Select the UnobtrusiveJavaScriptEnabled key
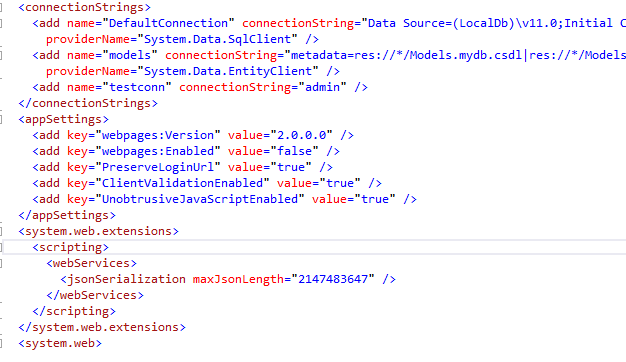Image resolution: width=626 pixels, height=362 pixels. (x=200, y=199)
